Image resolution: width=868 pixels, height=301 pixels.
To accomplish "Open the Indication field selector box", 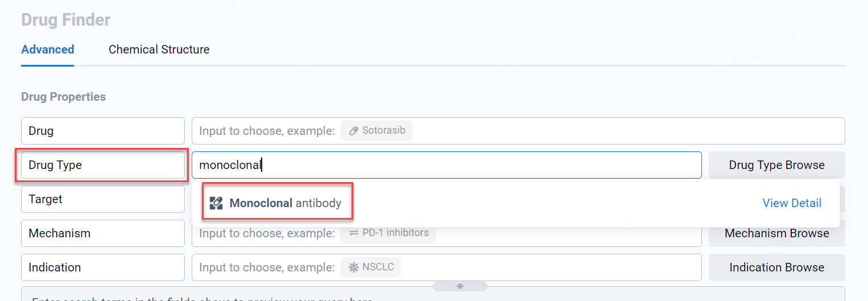I will coord(102,267).
